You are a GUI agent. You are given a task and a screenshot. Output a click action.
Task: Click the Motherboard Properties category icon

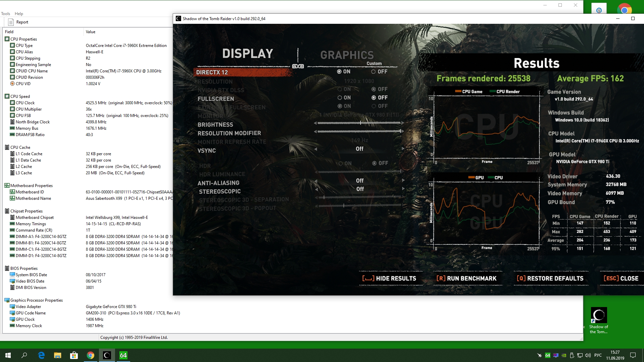click(x=7, y=185)
